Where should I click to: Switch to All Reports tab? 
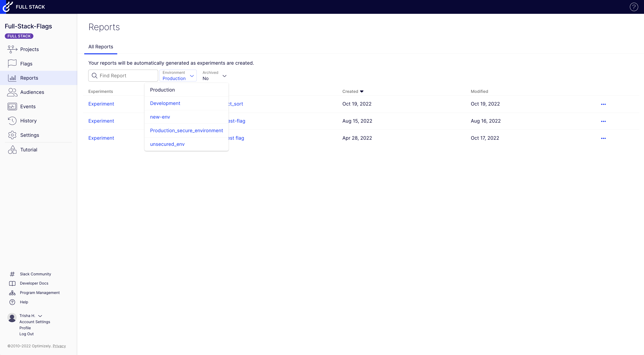(x=101, y=47)
